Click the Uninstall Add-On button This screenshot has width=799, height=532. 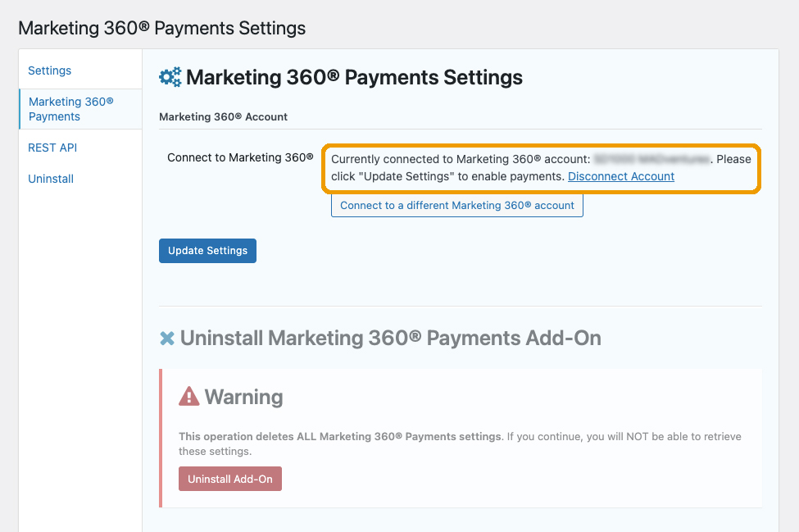click(229, 479)
